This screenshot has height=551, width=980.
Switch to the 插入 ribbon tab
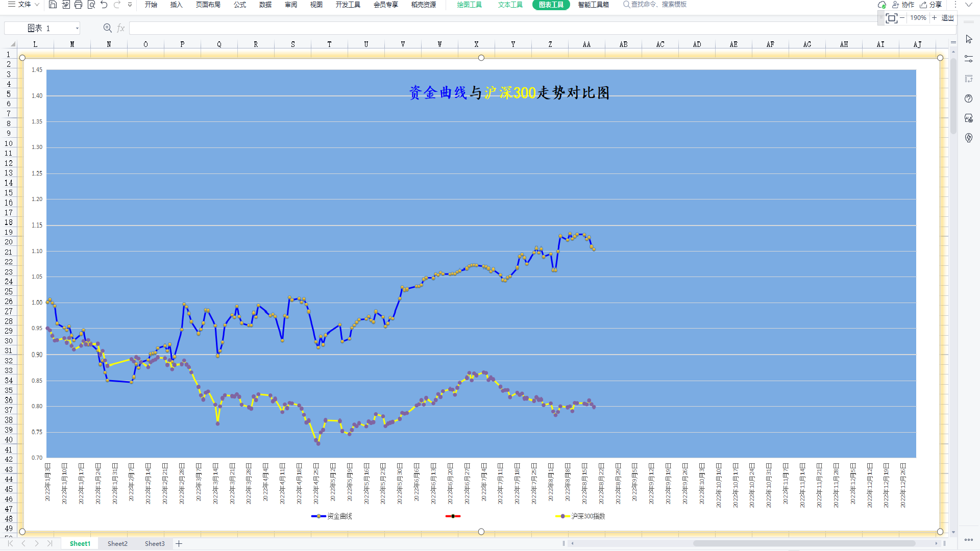[176, 5]
